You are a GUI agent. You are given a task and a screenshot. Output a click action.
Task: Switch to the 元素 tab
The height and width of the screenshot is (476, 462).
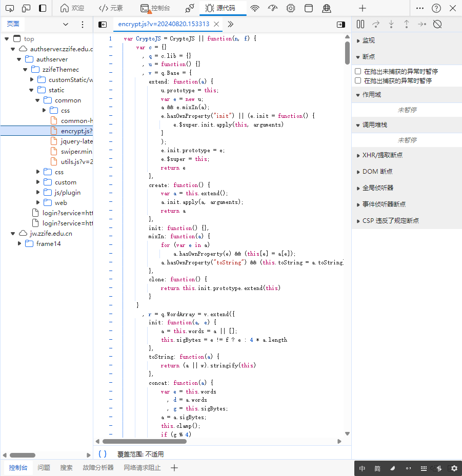coord(111,8)
